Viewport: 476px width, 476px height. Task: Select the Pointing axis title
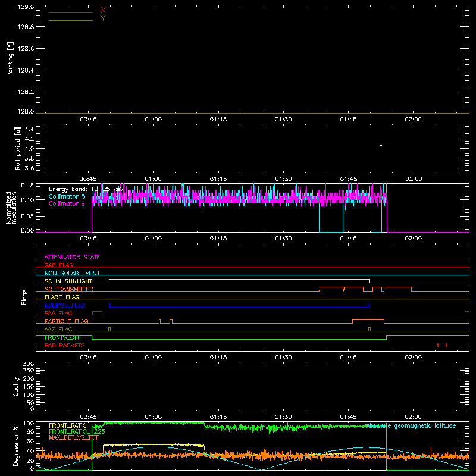coord(10,59)
